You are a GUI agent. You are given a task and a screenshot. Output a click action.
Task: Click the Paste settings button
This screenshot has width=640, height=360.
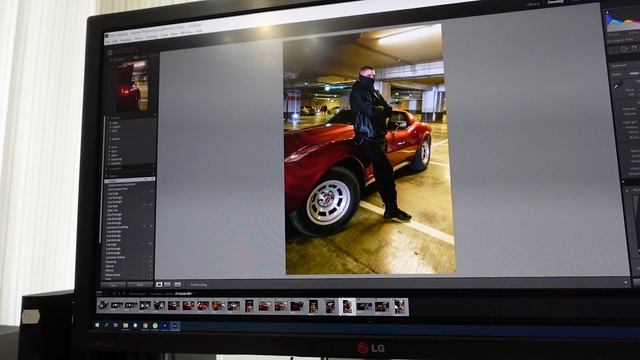pos(140,285)
